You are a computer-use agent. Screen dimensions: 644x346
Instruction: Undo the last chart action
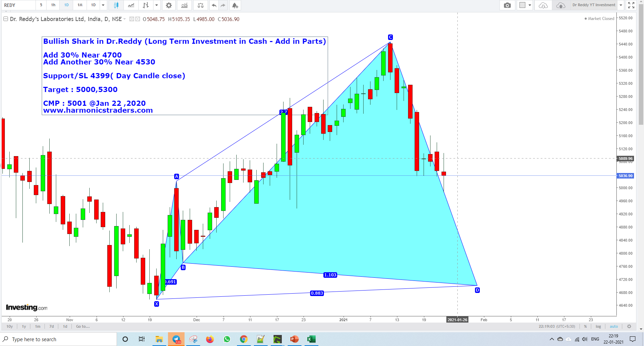213,5
